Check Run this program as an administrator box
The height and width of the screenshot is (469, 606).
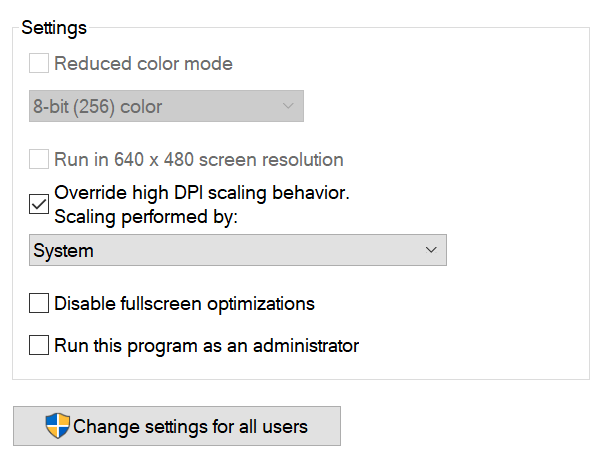[x=39, y=346]
